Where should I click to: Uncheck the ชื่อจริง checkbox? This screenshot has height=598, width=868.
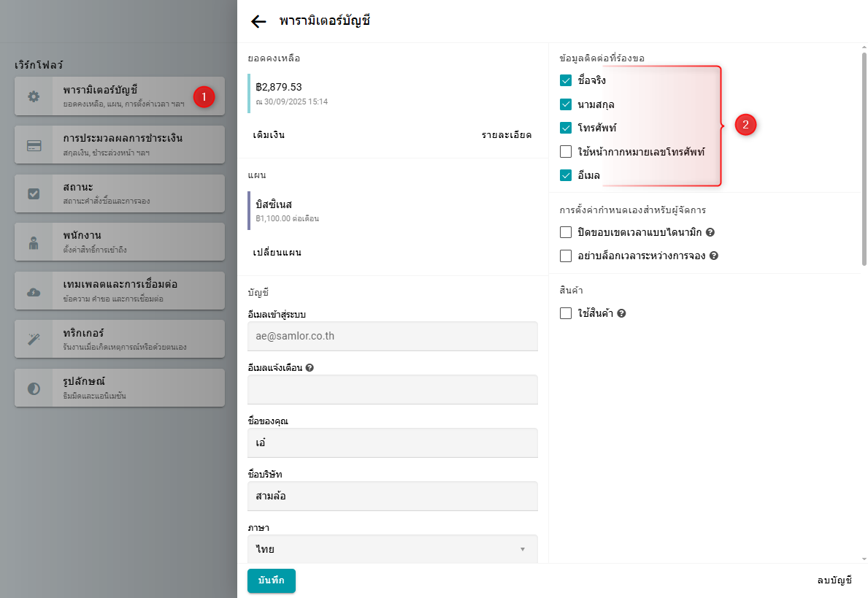[x=566, y=80]
